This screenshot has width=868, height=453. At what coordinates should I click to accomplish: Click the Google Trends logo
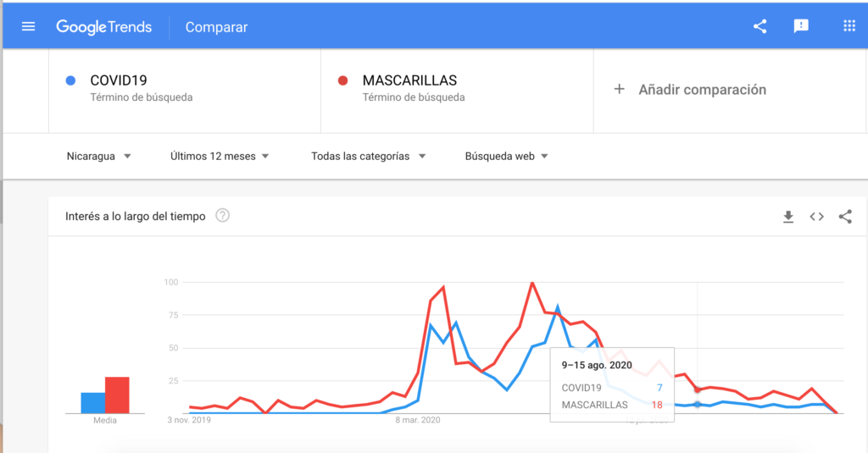104,27
